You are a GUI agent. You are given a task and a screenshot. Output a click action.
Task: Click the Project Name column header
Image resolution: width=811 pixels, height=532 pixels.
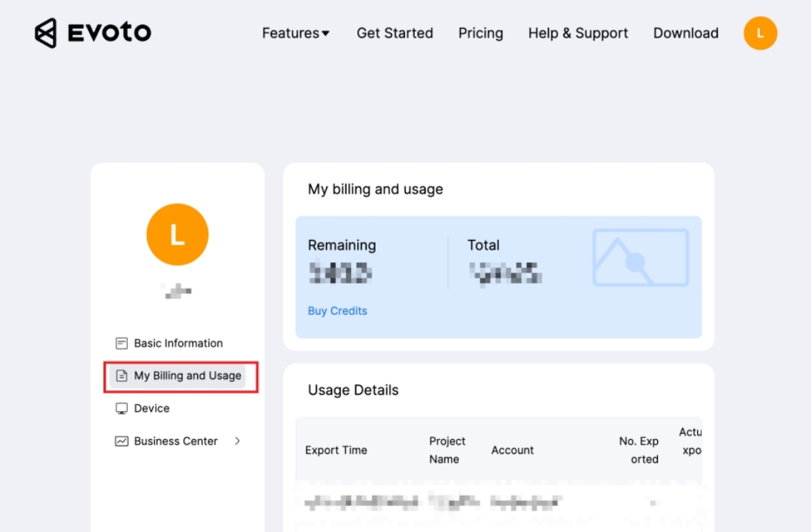447,450
